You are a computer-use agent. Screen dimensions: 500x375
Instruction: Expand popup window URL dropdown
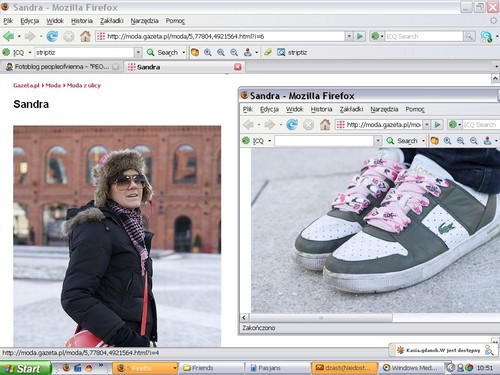pyautogui.click(x=426, y=125)
